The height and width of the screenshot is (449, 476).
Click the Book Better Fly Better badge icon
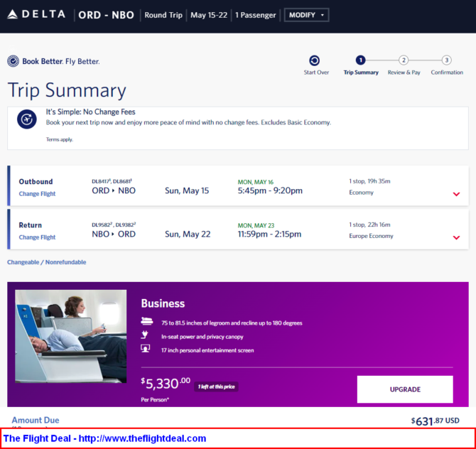13,61
